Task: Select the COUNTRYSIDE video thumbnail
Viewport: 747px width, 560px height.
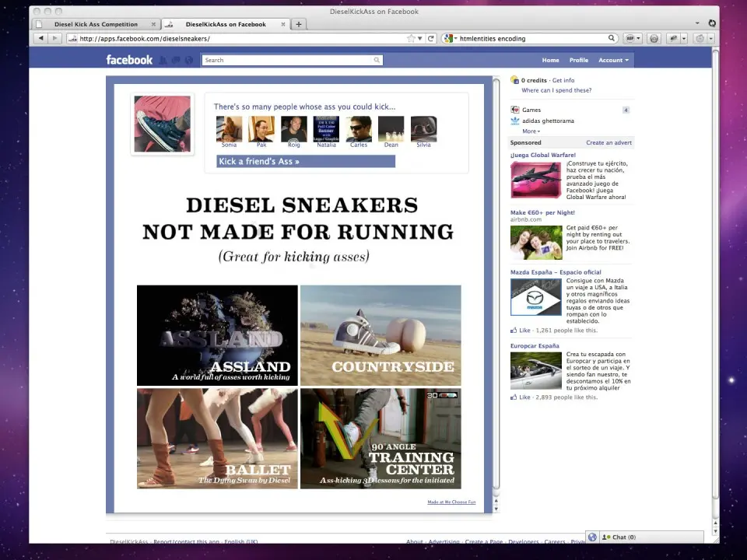Action: coord(381,335)
